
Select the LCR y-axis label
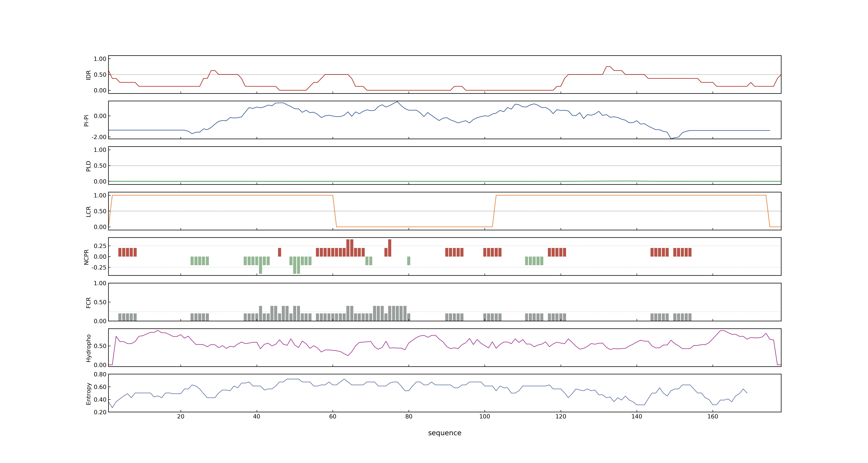pos(89,212)
